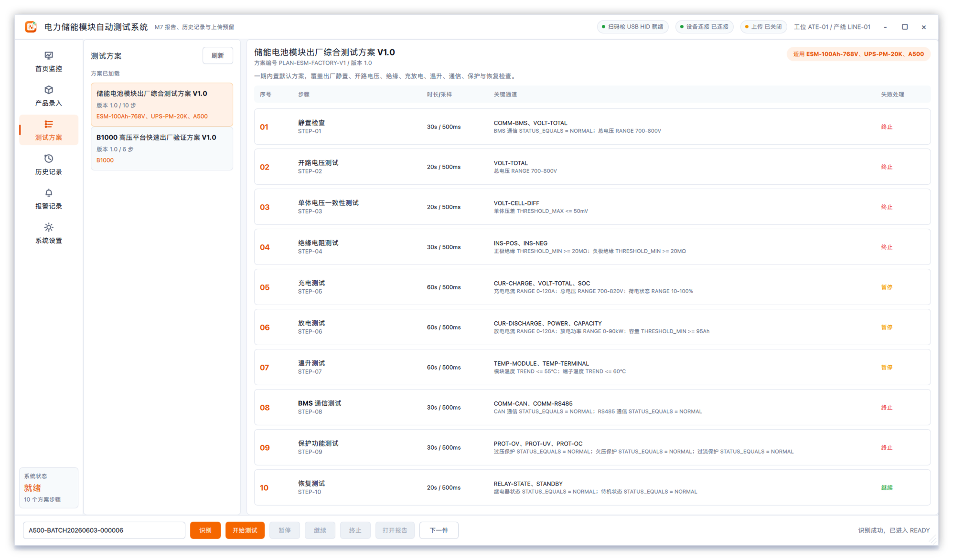Switch to 测试方案 page
This screenshot has height=560, width=953.
point(49,130)
